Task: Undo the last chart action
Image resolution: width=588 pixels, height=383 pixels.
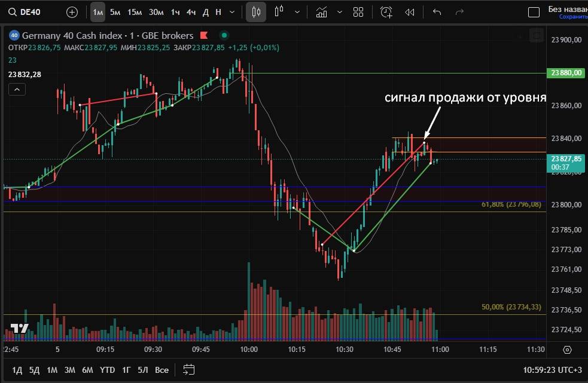Action: [x=437, y=12]
